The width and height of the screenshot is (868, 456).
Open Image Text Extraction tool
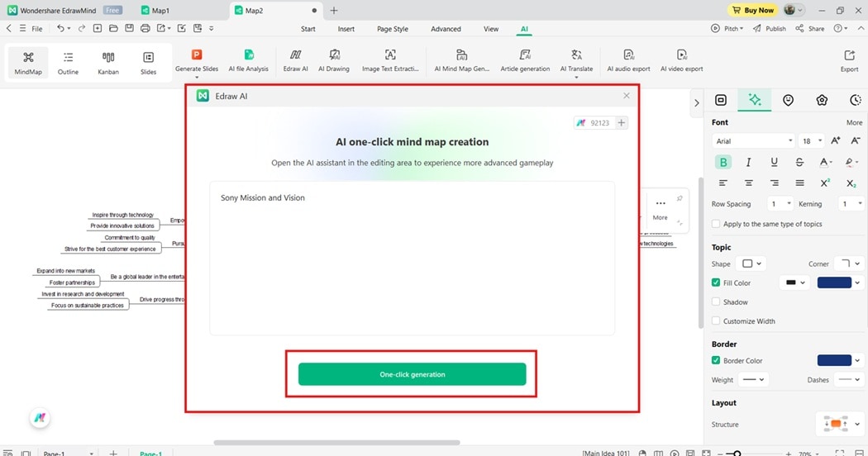click(x=390, y=61)
